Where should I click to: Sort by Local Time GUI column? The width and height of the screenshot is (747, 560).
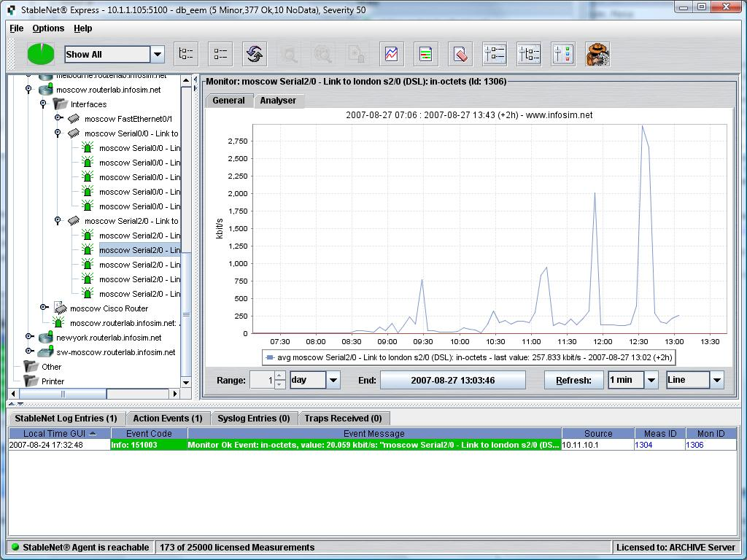[60, 433]
